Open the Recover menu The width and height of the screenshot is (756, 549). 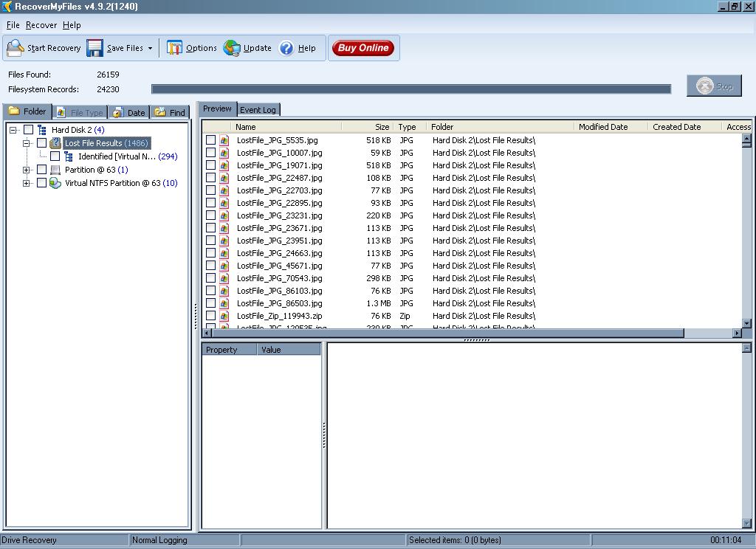[41, 25]
